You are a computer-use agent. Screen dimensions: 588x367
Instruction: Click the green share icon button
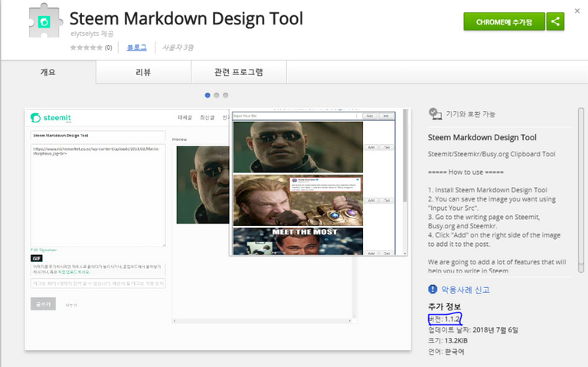555,21
